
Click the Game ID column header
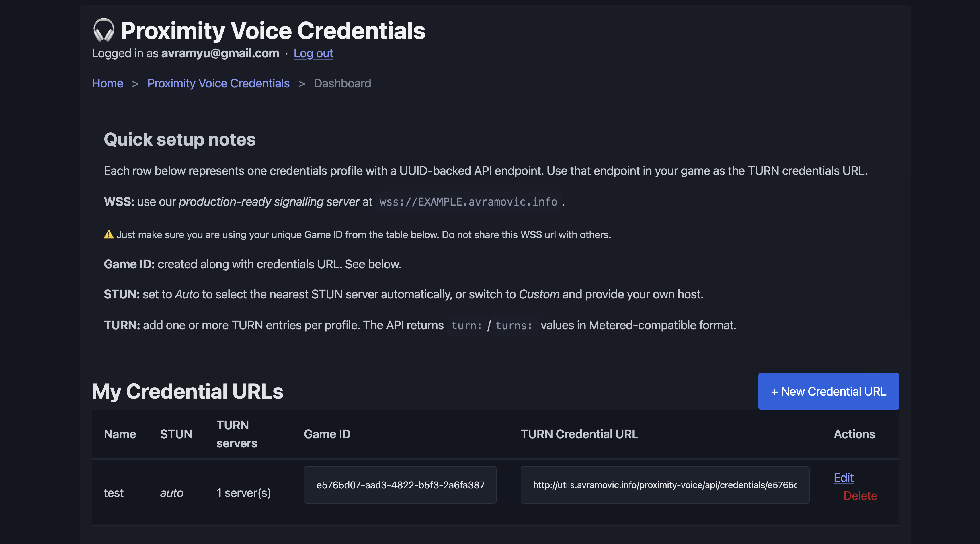click(327, 434)
